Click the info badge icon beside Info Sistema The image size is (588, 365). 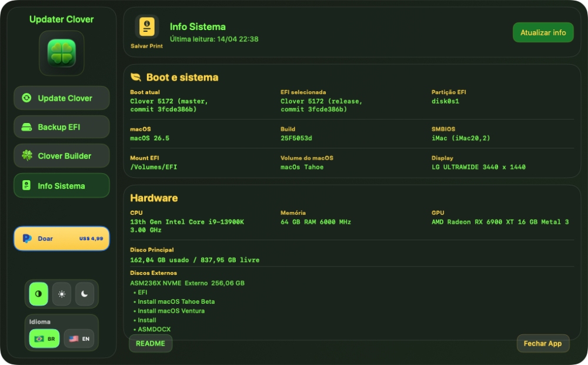point(26,185)
